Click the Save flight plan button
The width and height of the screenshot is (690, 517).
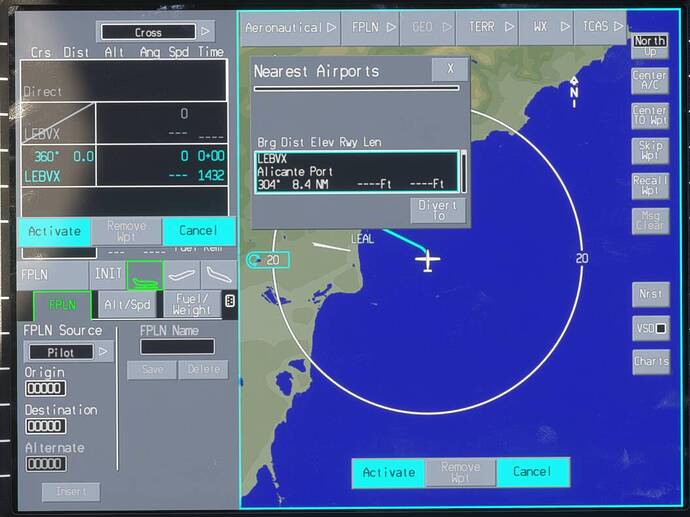tap(152, 370)
